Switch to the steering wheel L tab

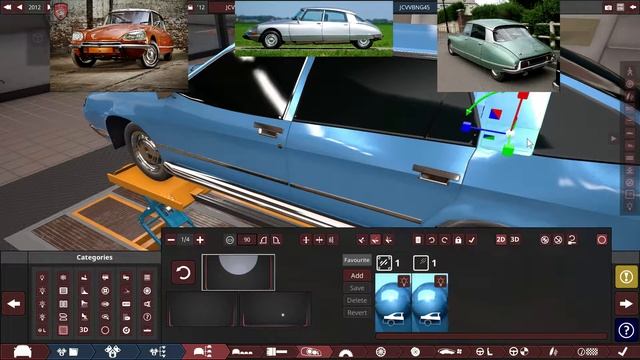[484, 351]
